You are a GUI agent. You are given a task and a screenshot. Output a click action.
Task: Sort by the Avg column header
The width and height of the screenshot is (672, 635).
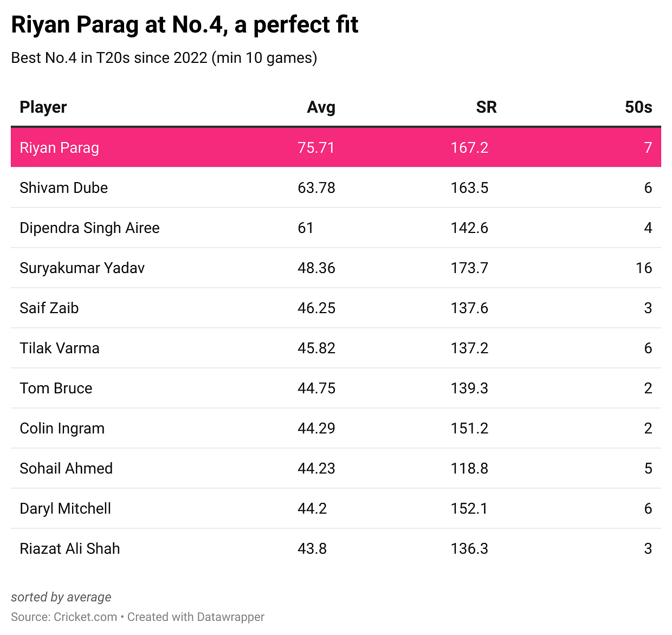(321, 107)
